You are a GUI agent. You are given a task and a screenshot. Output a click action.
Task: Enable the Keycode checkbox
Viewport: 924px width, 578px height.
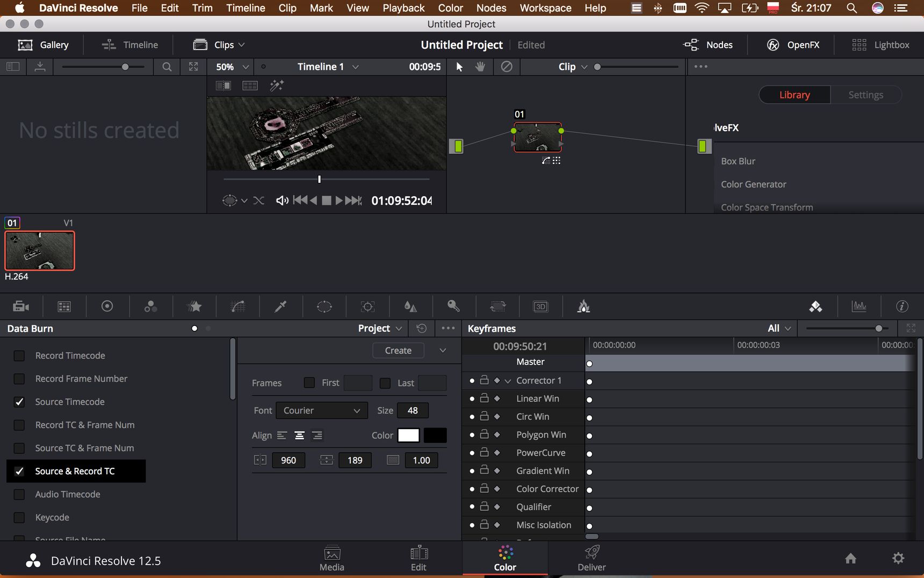point(19,517)
